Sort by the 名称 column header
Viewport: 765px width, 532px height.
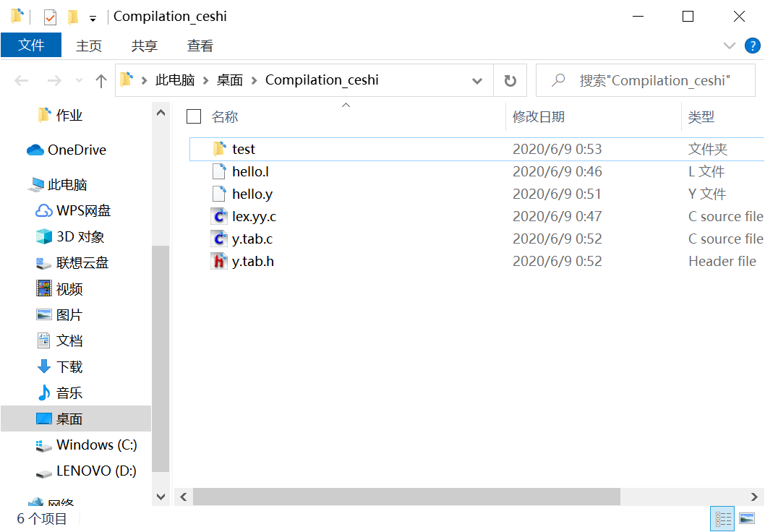tap(225, 116)
